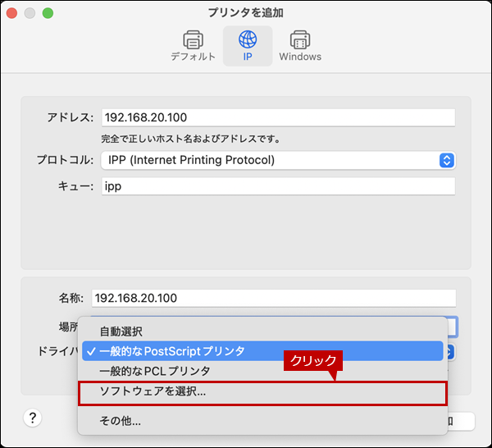Click the ドライバ dropdown arrow at right edge

click(x=451, y=351)
